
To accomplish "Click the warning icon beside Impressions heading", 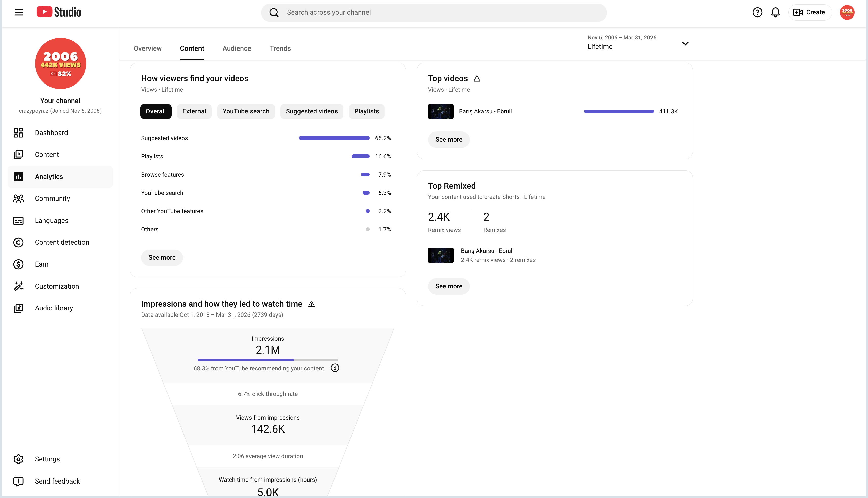I will click(x=311, y=304).
